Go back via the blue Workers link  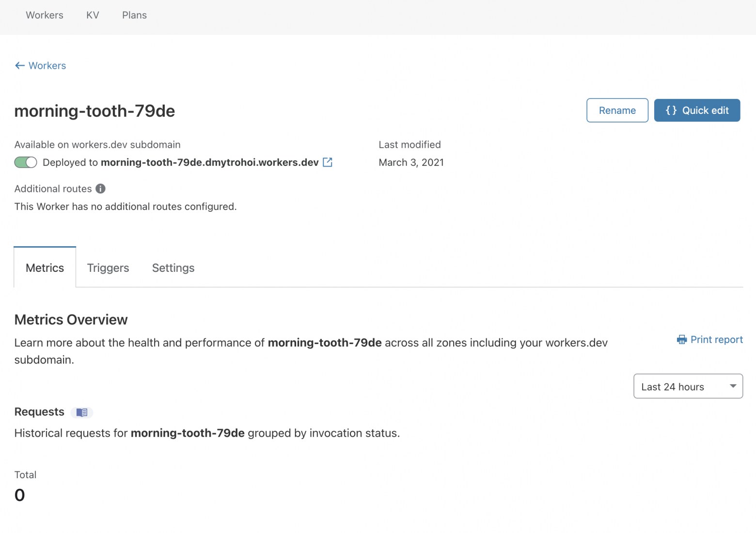(47, 65)
